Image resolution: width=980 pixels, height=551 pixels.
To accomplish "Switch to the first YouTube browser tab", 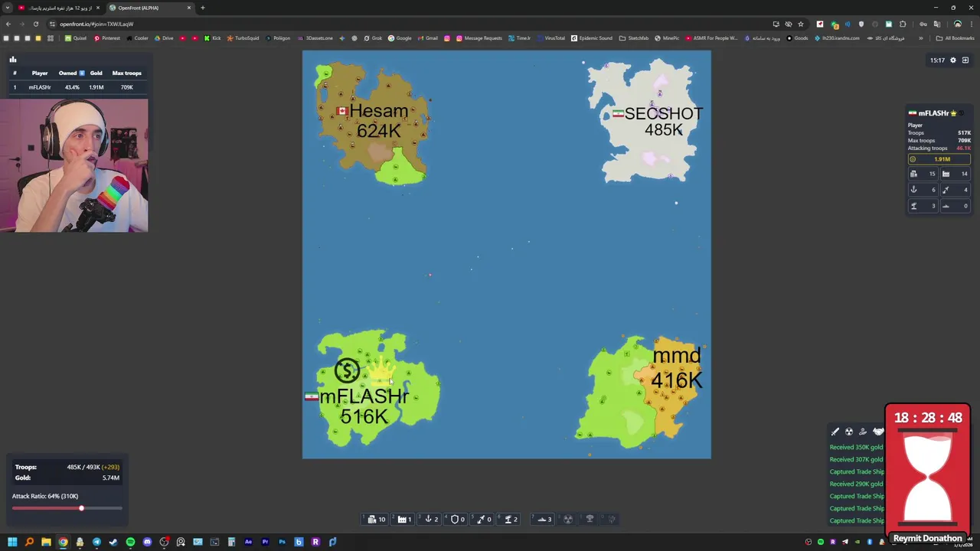I will coord(59,8).
